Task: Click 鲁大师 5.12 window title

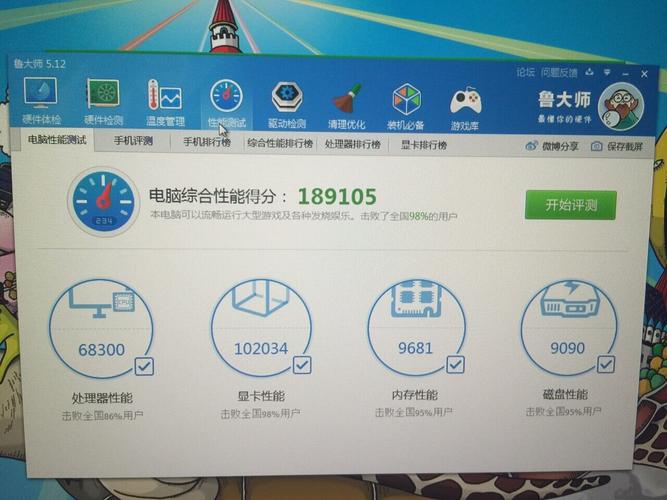Action: 40,64
